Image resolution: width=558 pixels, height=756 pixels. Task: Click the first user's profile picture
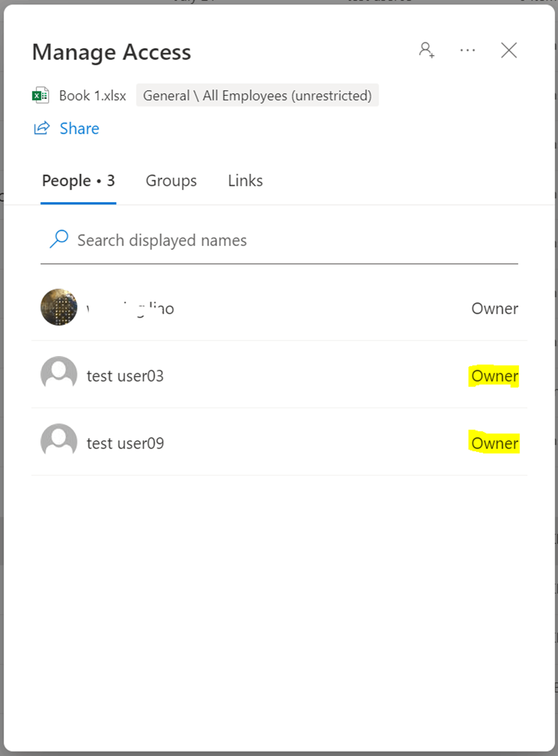coord(58,308)
